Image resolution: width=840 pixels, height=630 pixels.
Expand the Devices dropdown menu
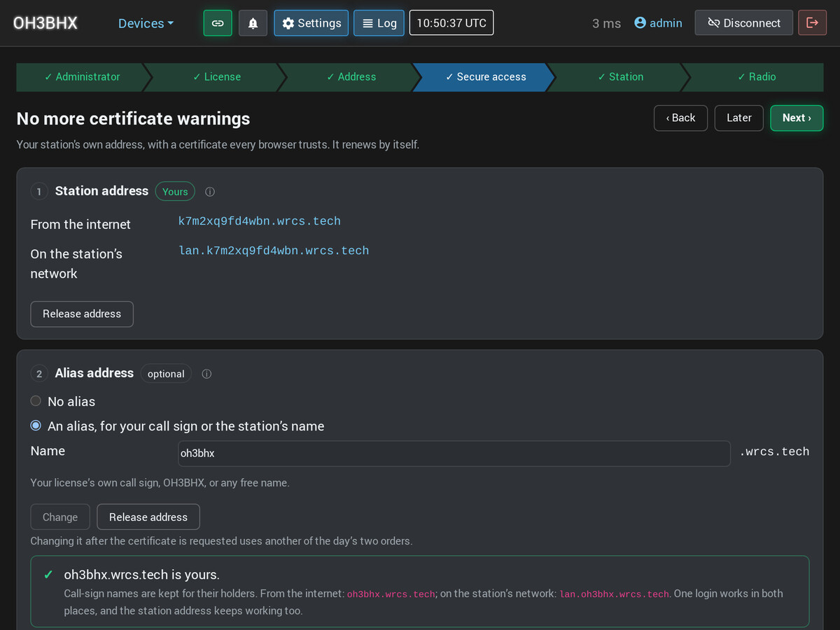pyautogui.click(x=146, y=23)
